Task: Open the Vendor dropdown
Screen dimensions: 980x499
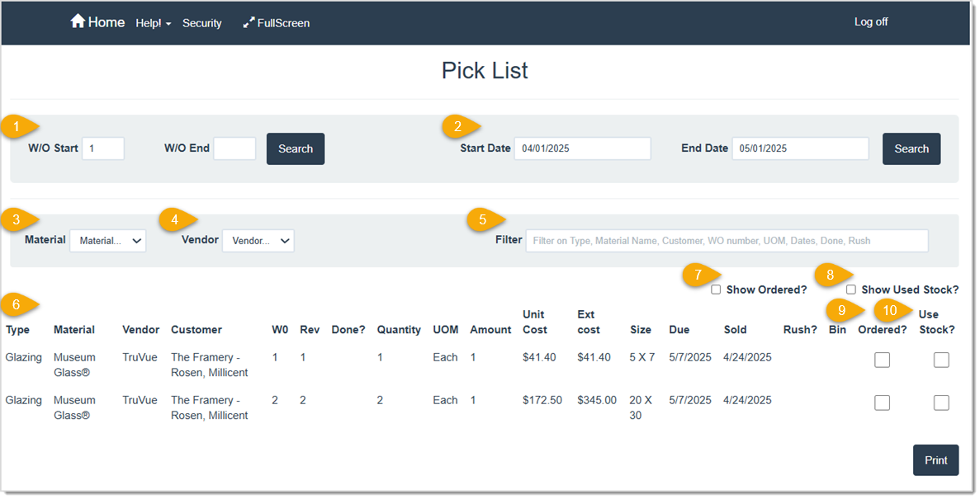Action: 258,240
